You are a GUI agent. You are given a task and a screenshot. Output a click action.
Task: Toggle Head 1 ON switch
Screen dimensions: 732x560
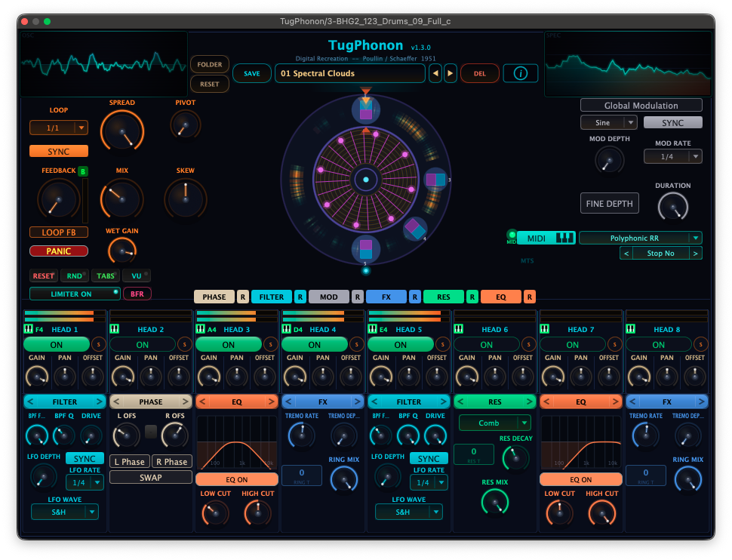[x=57, y=345]
